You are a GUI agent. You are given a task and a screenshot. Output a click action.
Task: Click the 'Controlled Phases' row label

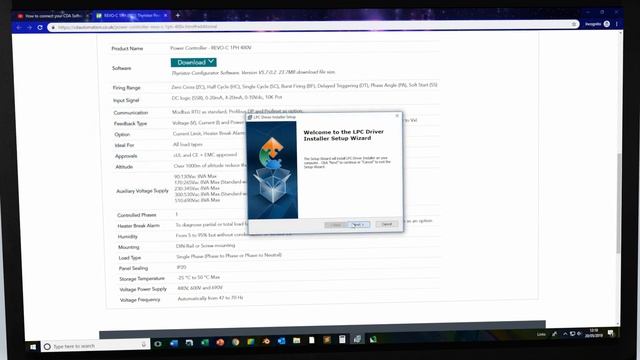point(137,215)
